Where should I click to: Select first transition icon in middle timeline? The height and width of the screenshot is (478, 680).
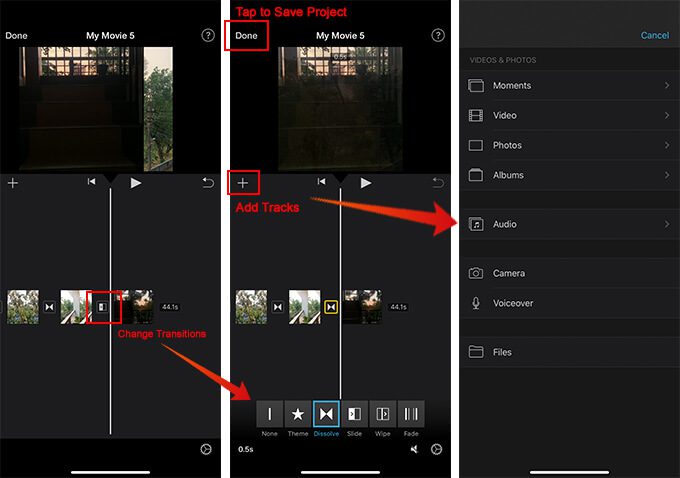[x=278, y=307]
